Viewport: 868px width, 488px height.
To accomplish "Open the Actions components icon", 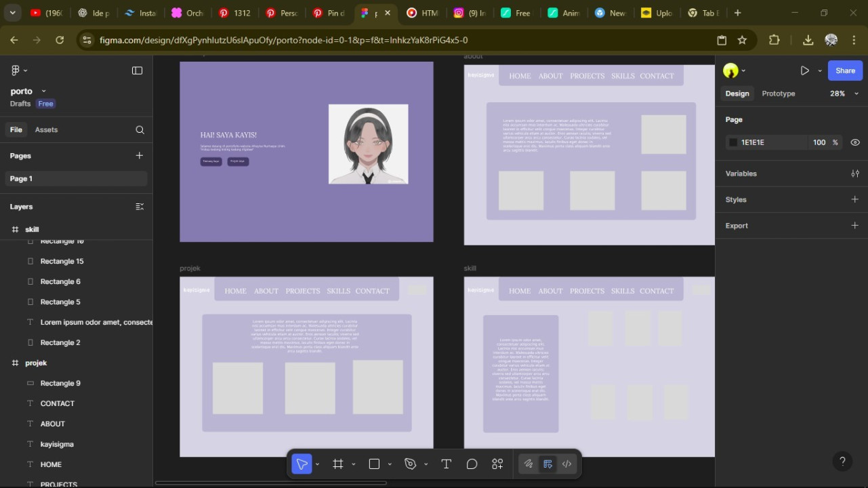I will [x=497, y=464].
